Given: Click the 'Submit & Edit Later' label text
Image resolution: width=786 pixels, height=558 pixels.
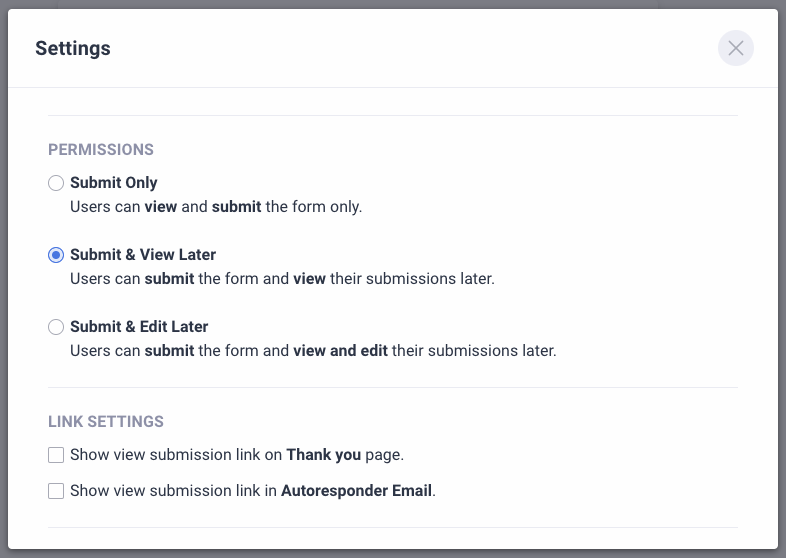Looking at the screenshot, I should point(139,327).
